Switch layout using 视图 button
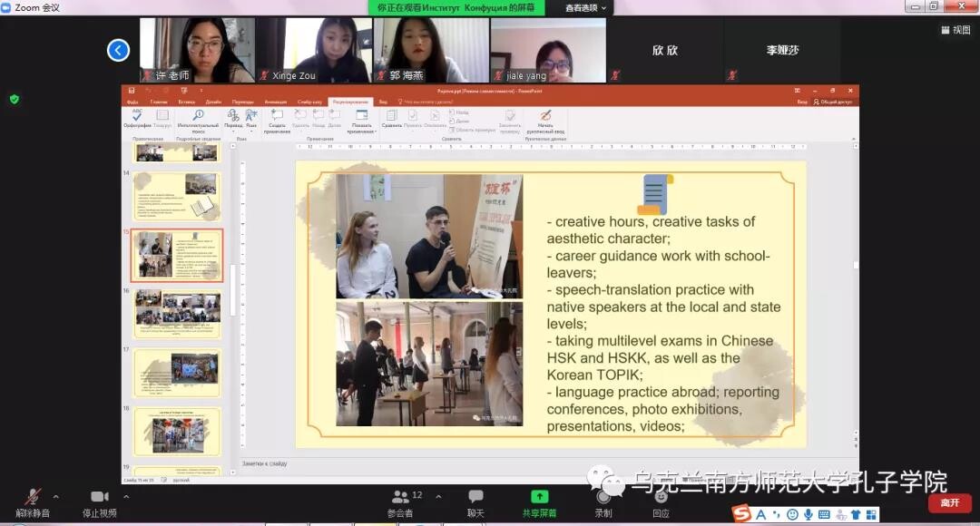Viewport: 980px width, 526px height. click(x=955, y=29)
